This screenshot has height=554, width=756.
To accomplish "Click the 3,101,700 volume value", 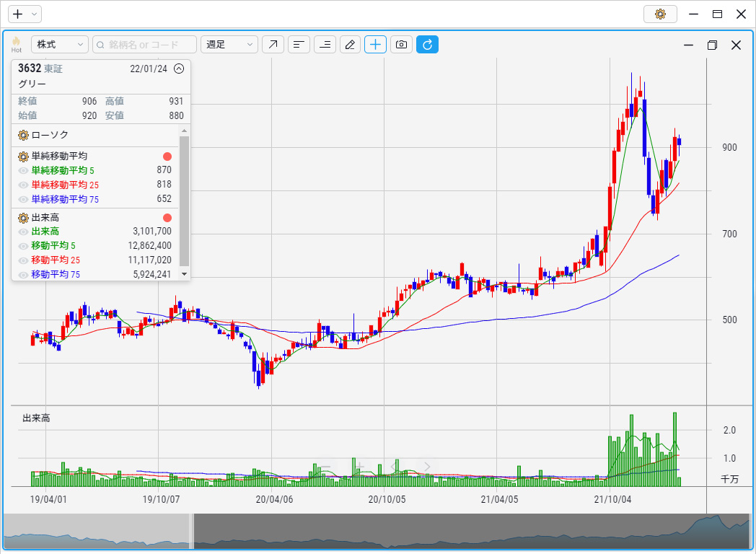I will [x=152, y=232].
